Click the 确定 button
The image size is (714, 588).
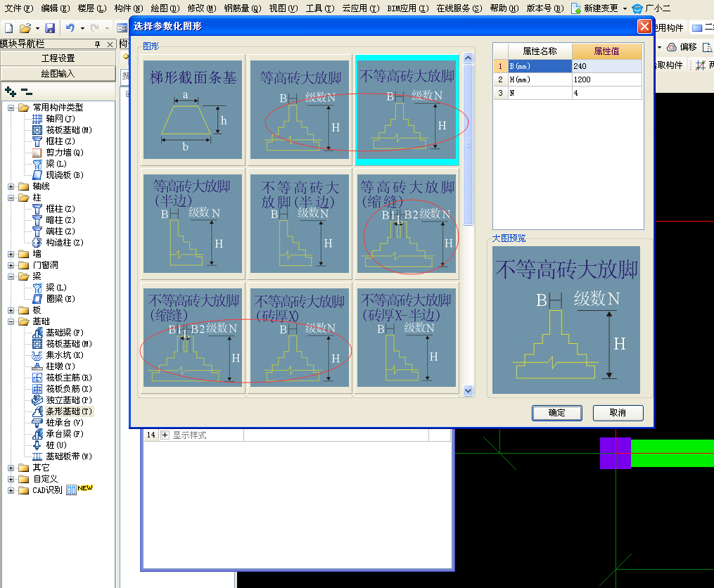557,413
